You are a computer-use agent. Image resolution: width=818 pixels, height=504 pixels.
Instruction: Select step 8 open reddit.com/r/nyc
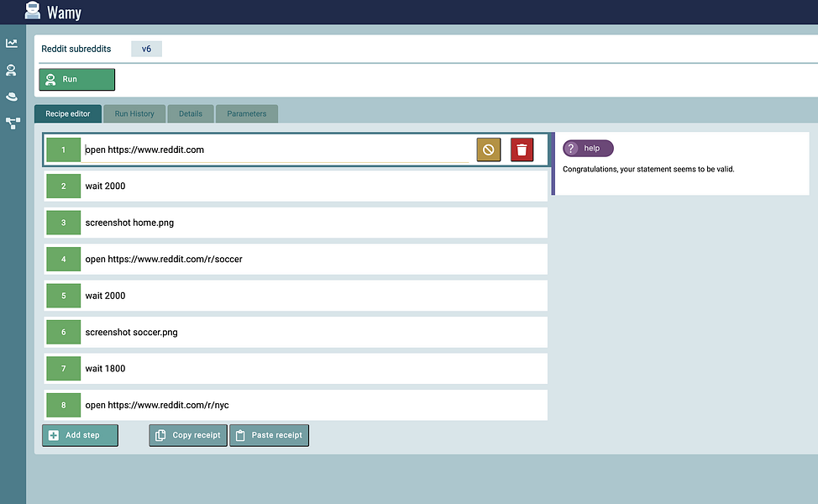coord(296,406)
